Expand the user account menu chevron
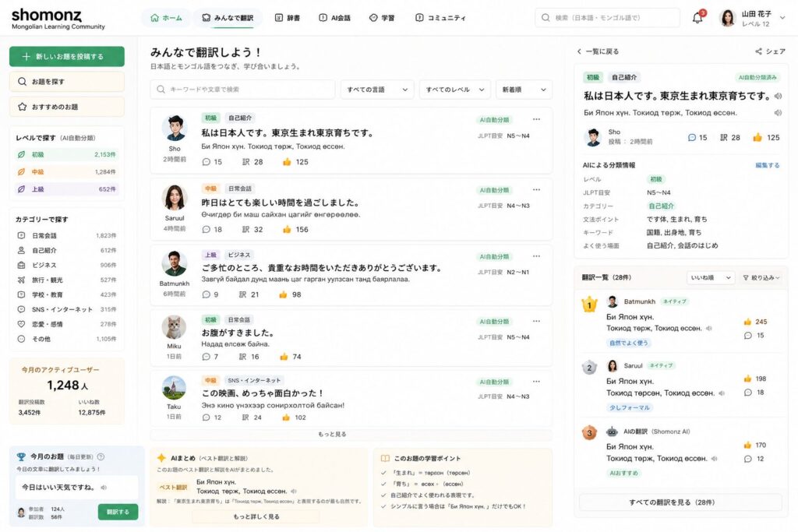 click(782, 18)
